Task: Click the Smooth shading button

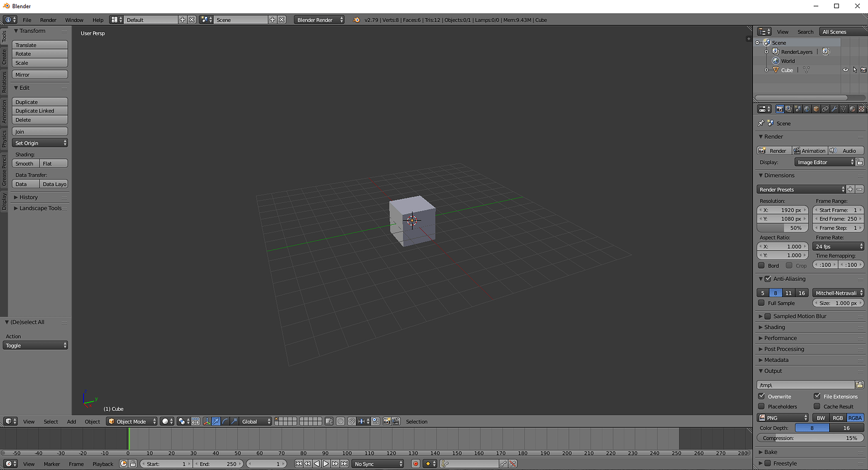Action: point(24,163)
